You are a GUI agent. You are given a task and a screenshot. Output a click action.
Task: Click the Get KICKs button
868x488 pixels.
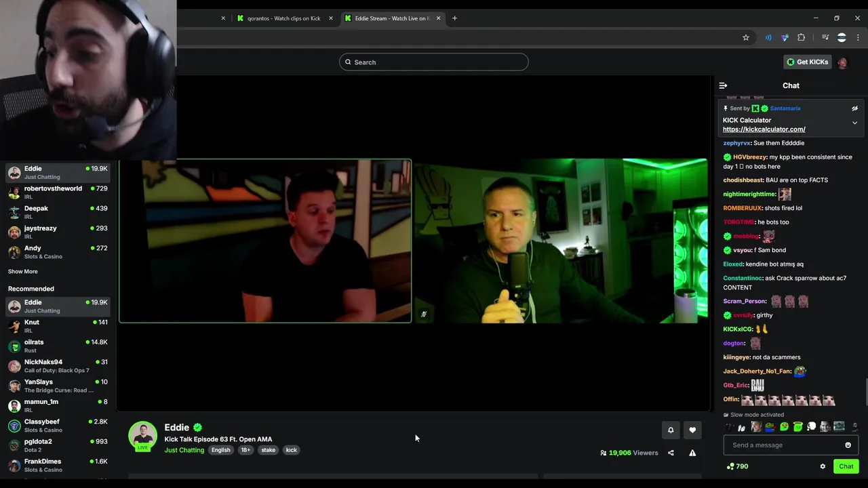click(x=807, y=62)
